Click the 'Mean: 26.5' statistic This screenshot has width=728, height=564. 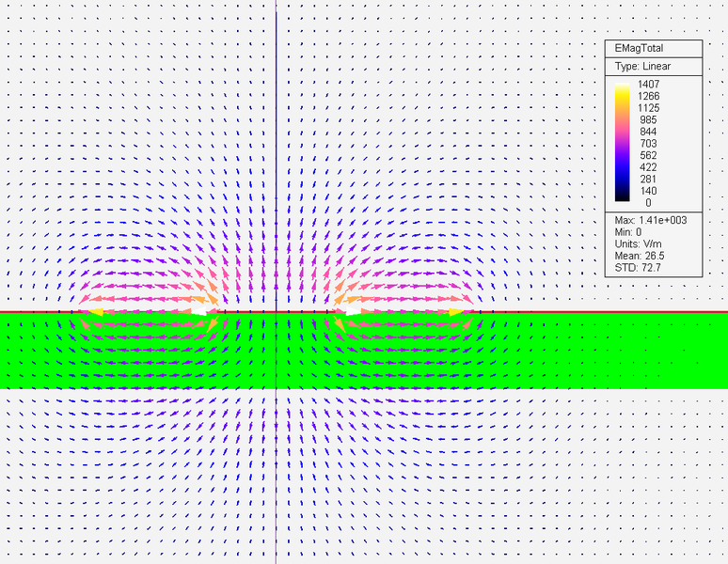tap(640, 256)
